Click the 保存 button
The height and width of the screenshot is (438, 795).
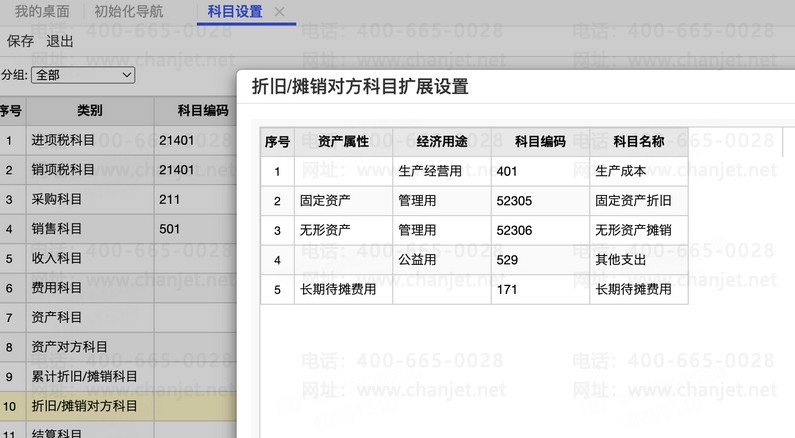20,41
